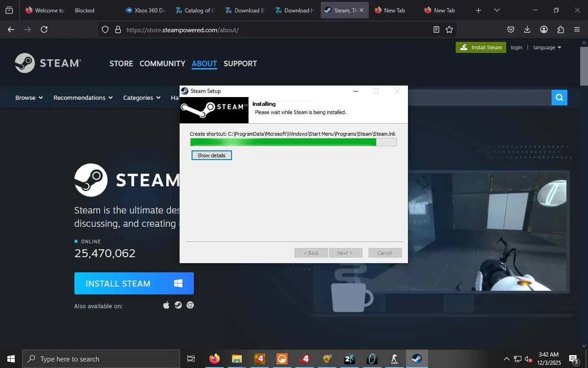Select the SteamOS download icon
This screenshot has height=368, width=588.
(x=178, y=305)
